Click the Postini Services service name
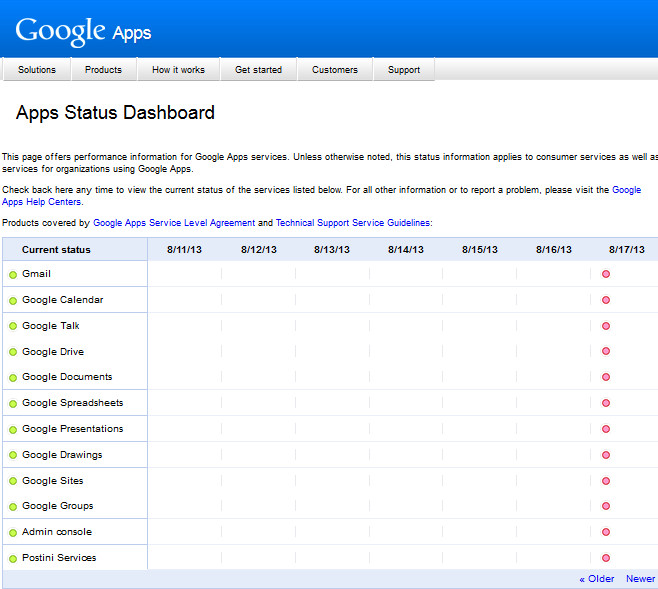 click(x=59, y=558)
